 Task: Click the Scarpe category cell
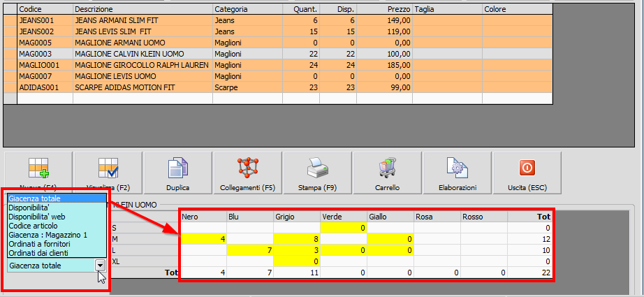click(x=248, y=87)
